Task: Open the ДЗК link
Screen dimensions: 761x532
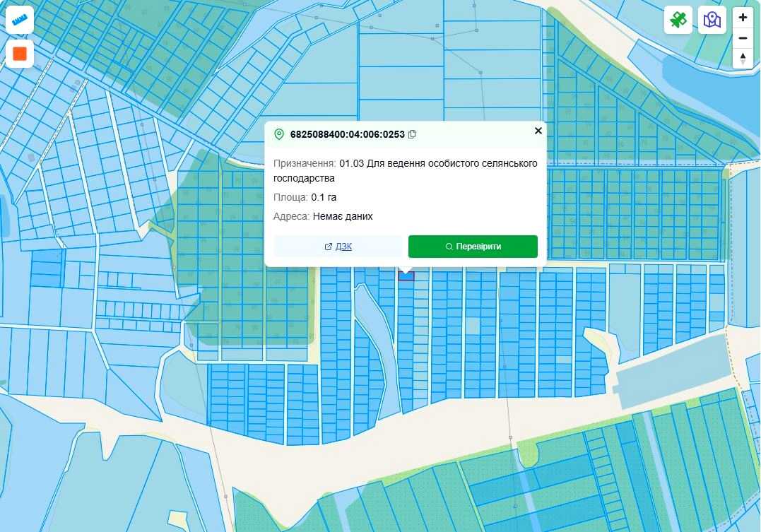Action: click(338, 247)
